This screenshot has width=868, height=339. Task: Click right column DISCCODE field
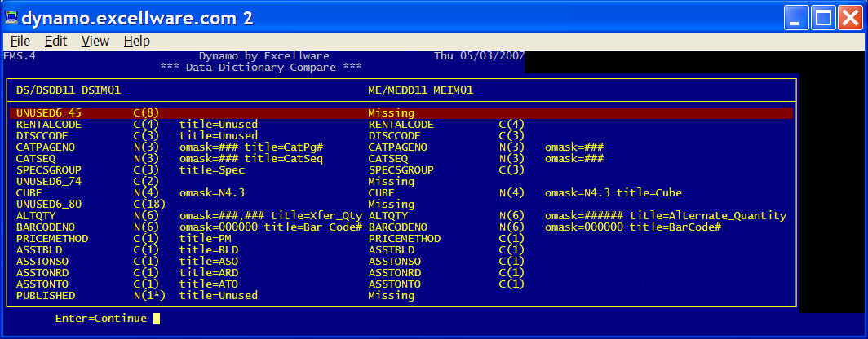click(x=395, y=136)
